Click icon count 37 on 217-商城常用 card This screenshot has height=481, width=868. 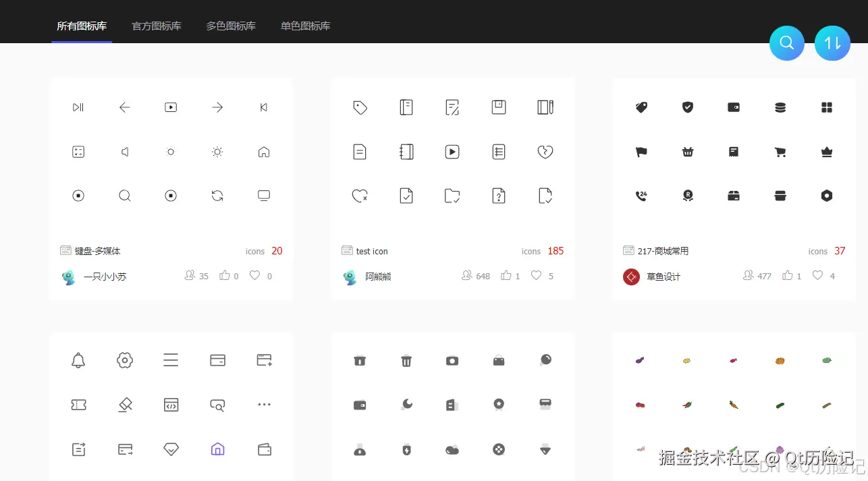point(840,251)
